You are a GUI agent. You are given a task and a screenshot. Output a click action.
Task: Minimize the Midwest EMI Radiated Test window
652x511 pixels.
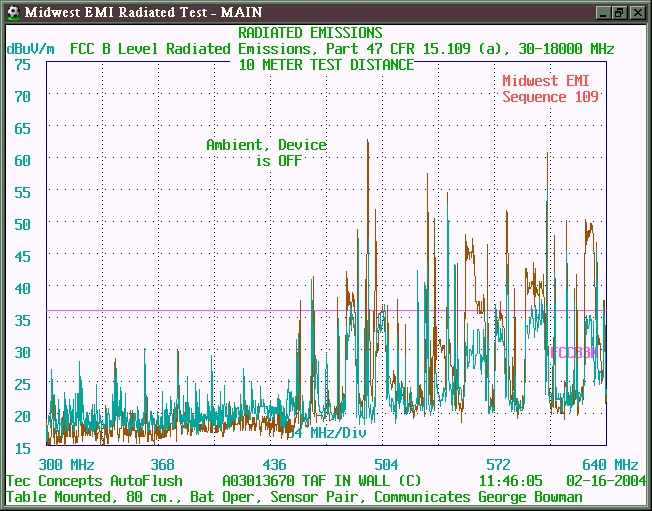click(603, 11)
